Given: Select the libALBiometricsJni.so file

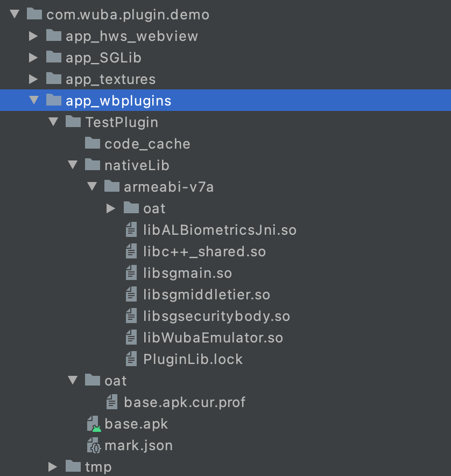Looking at the screenshot, I should [220, 230].
